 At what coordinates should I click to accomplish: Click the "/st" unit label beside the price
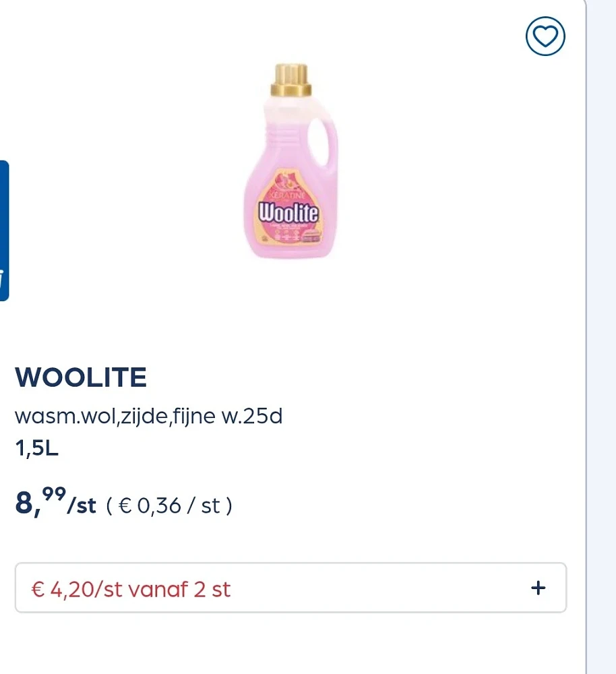82,506
